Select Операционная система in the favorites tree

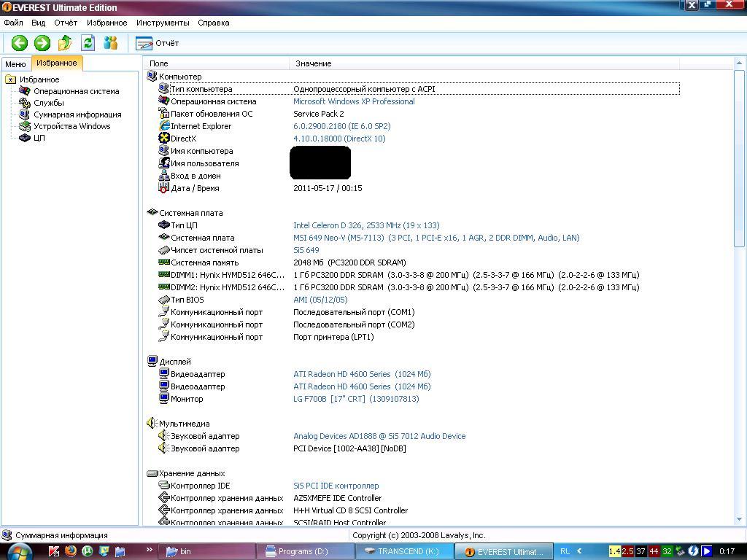76,91
